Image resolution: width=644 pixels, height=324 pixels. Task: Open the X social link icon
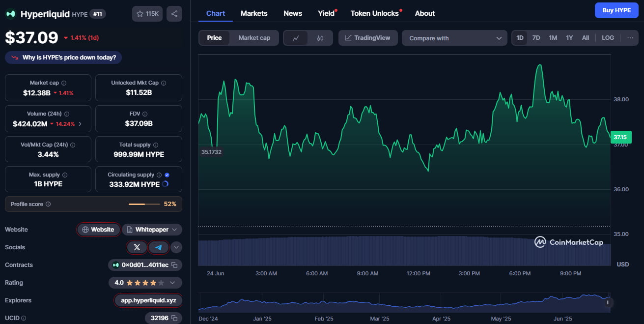point(137,247)
